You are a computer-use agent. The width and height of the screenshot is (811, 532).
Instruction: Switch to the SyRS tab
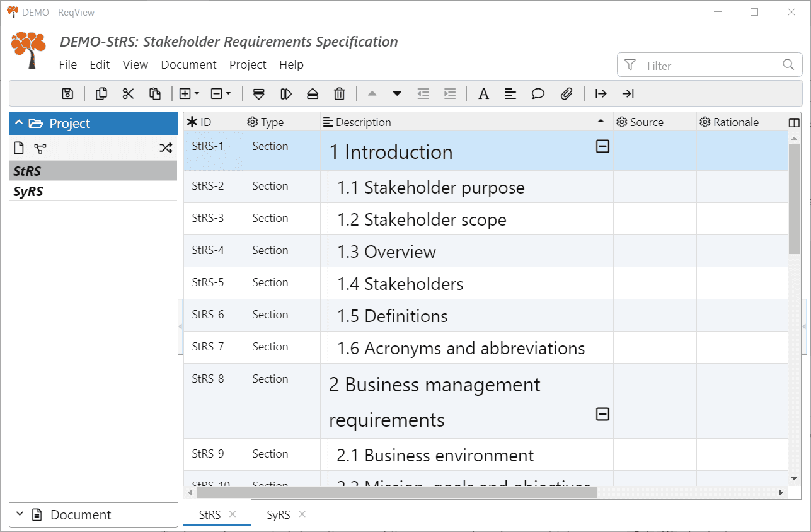pyautogui.click(x=278, y=515)
